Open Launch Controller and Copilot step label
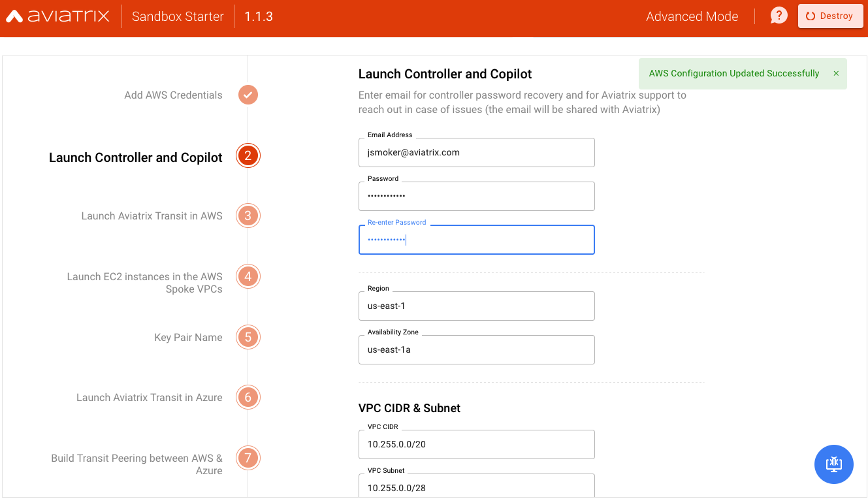Image resolution: width=868 pixels, height=499 pixels. point(136,157)
